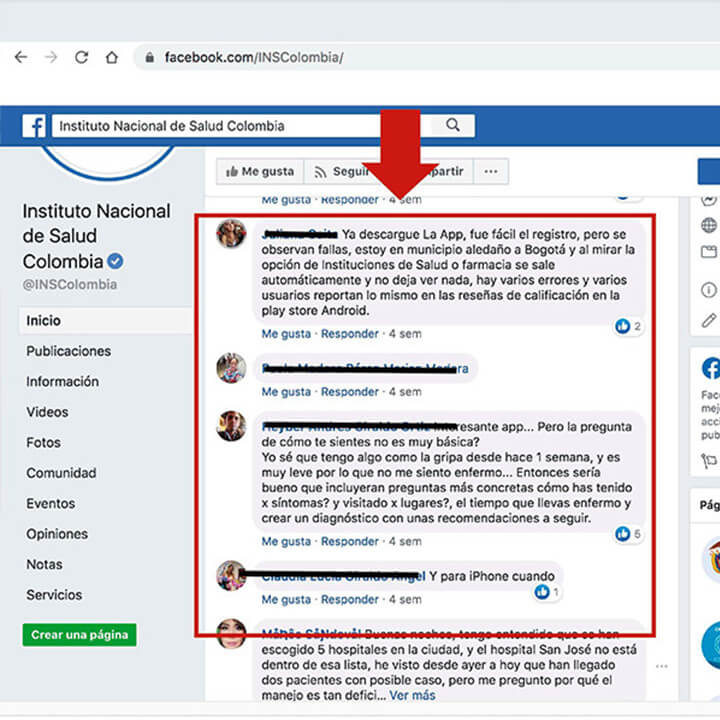The width and height of the screenshot is (720, 720).
Task: Reply to the diagnóstico recomendaciones comment
Action: click(349, 541)
